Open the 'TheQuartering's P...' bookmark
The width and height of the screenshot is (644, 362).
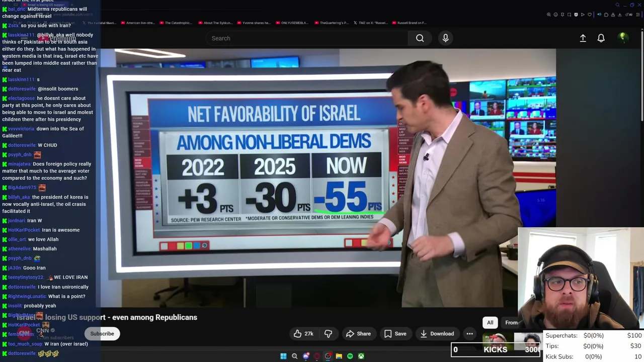(331, 23)
